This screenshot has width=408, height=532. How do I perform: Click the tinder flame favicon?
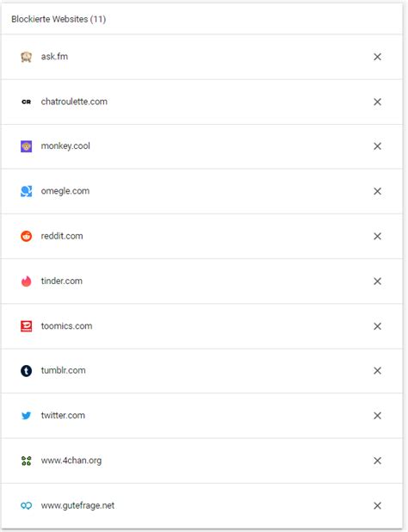(x=26, y=281)
